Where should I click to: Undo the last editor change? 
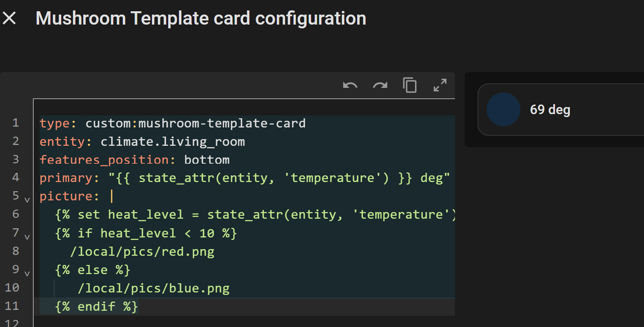(350, 85)
